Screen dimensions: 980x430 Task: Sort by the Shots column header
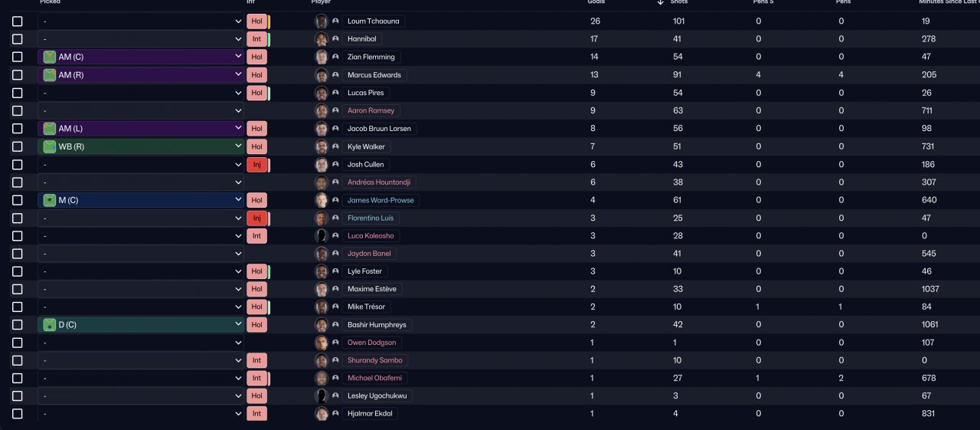click(x=679, y=2)
